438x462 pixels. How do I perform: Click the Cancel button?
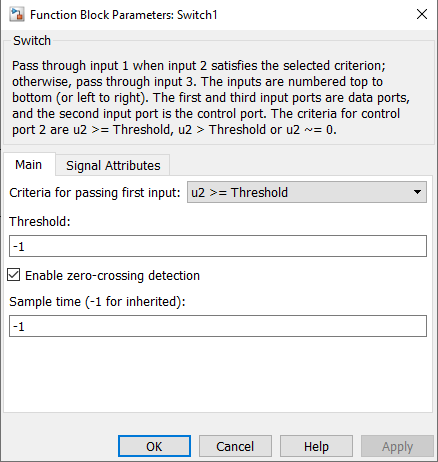(x=235, y=446)
